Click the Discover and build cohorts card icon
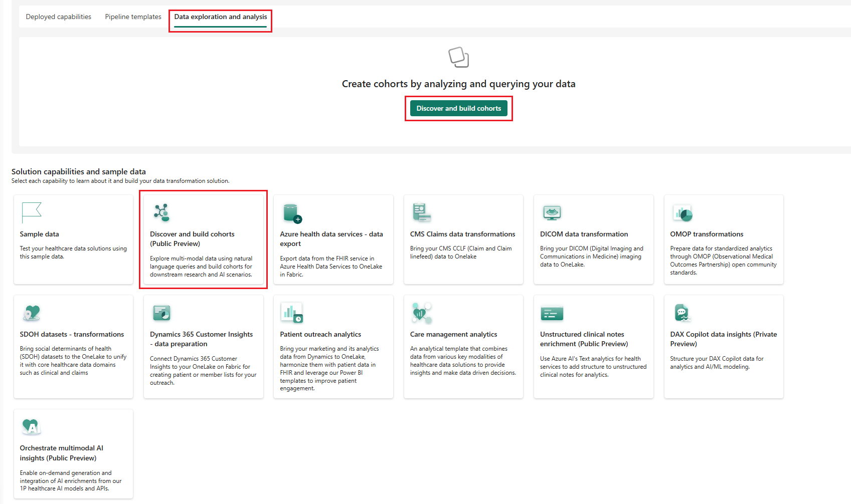 [x=161, y=212]
